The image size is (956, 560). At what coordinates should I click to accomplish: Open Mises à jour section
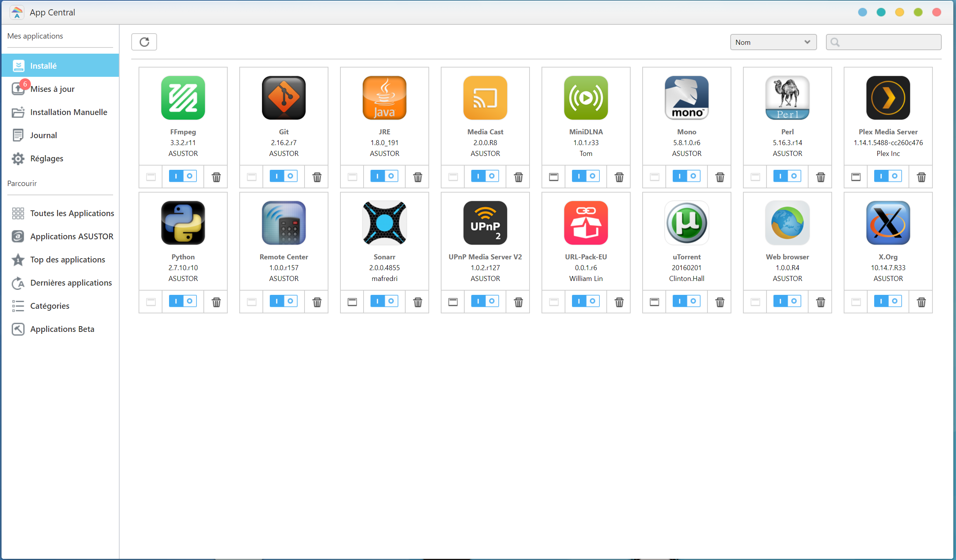(60, 89)
